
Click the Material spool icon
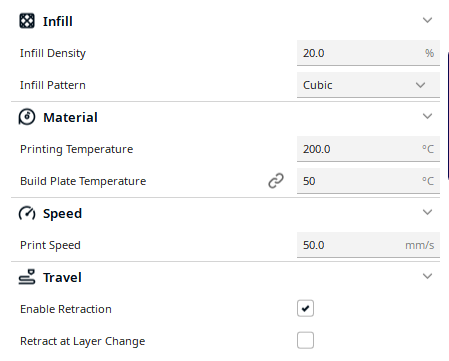pyautogui.click(x=27, y=117)
